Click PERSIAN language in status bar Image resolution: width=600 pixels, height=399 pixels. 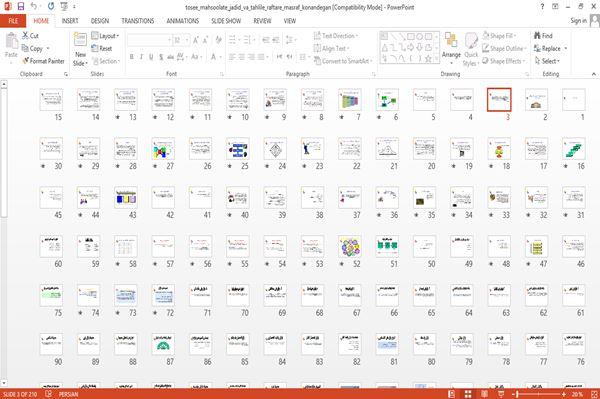tap(68, 394)
